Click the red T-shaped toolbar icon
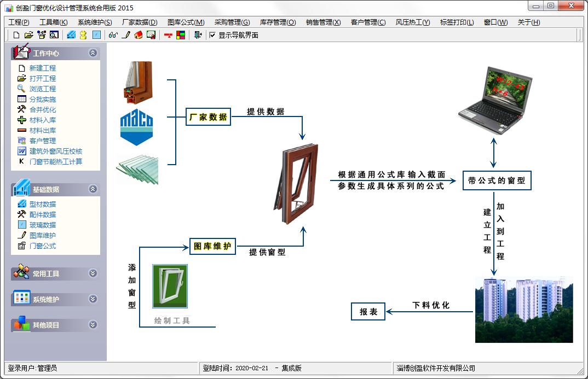The image size is (588, 379). point(169,35)
